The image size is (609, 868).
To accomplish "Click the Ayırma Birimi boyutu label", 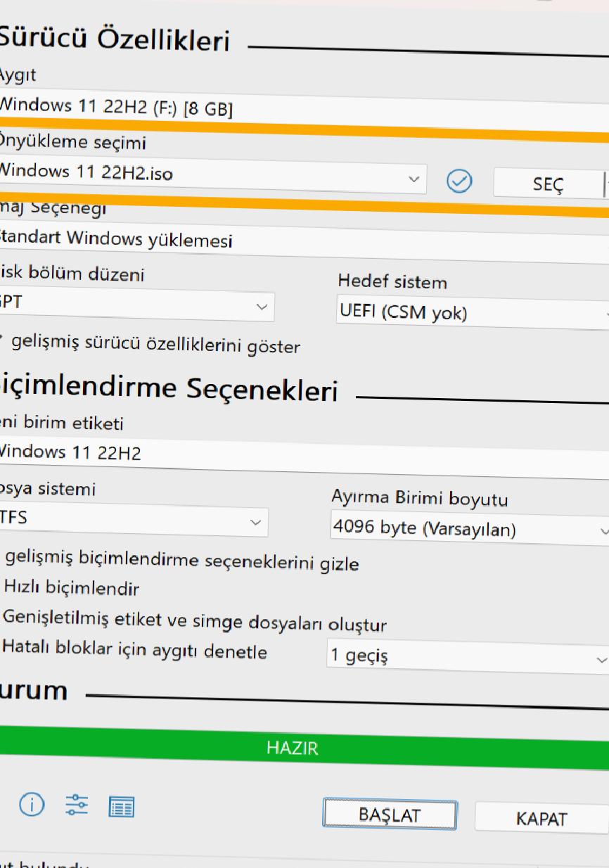I will point(420,498).
